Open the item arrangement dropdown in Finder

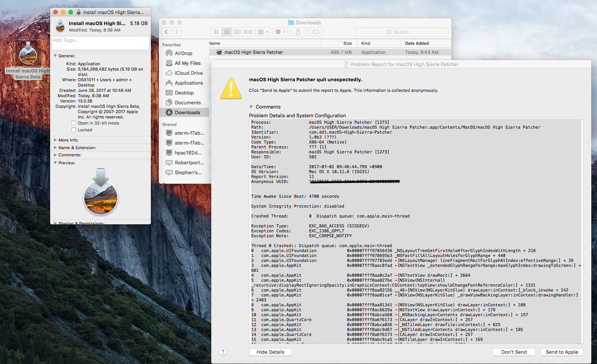[263, 32]
